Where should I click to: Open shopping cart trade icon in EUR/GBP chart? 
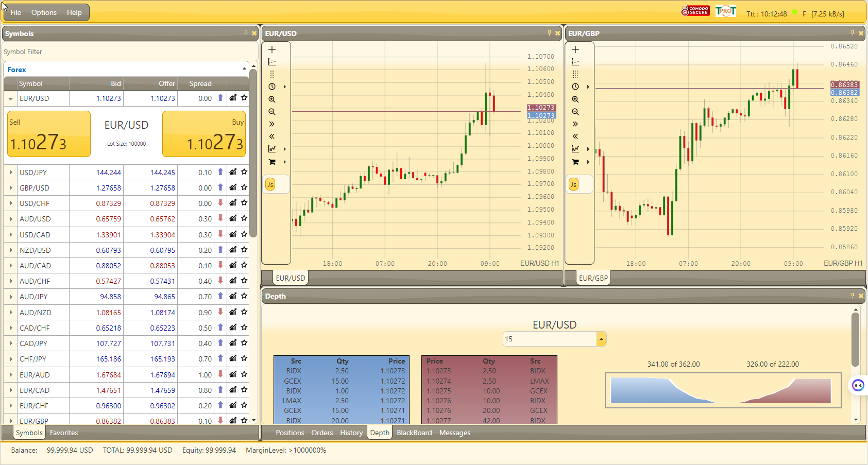pyautogui.click(x=575, y=162)
